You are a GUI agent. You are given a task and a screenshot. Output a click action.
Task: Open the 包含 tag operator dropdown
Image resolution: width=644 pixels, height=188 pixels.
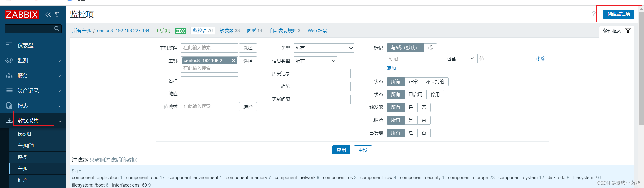point(460,59)
